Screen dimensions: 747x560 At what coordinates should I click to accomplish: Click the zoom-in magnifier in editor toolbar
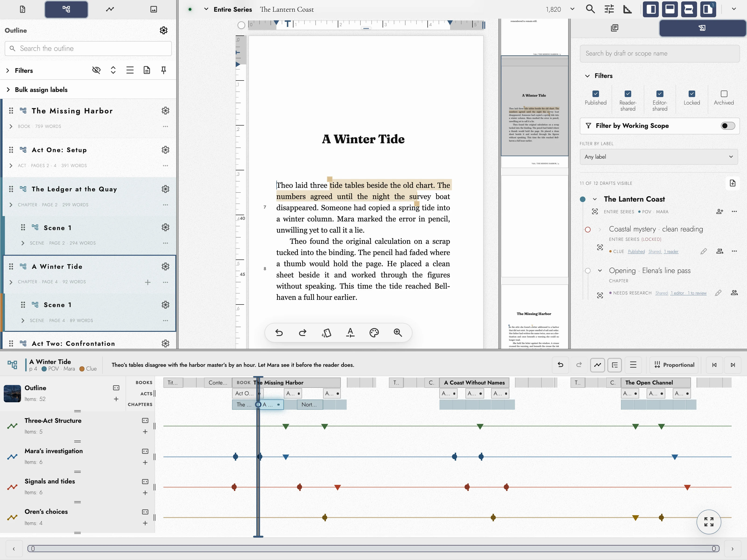[398, 333]
